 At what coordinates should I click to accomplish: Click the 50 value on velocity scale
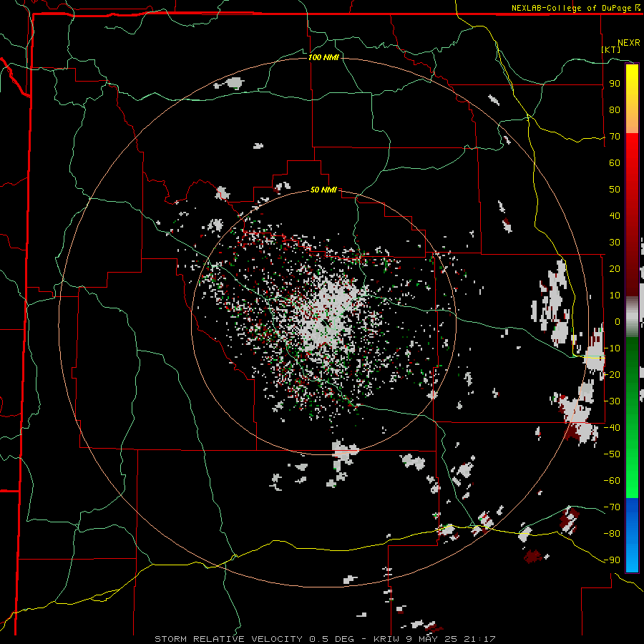[x=615, y=190]
